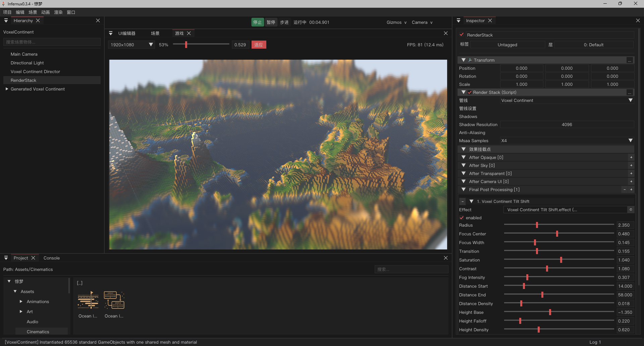Open Inspector panel options menu icon
The image size is (644, 346).
point(459,21)
